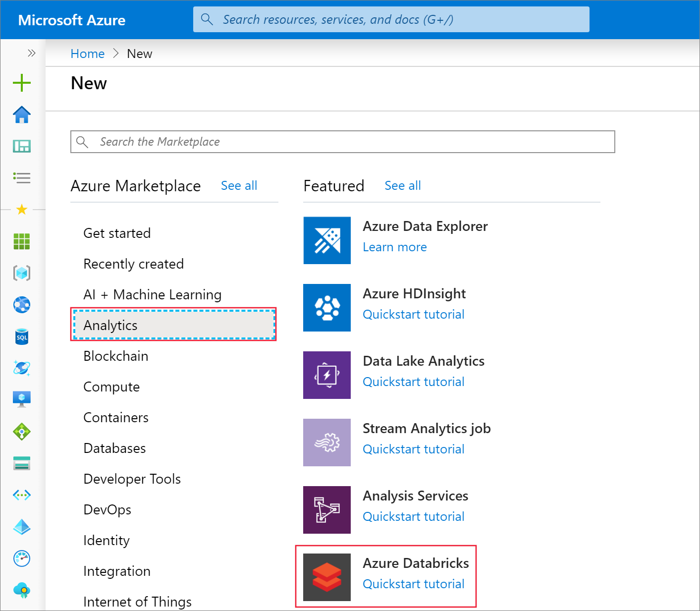
Task: Select the Analytics category
Action: [110, 325]
